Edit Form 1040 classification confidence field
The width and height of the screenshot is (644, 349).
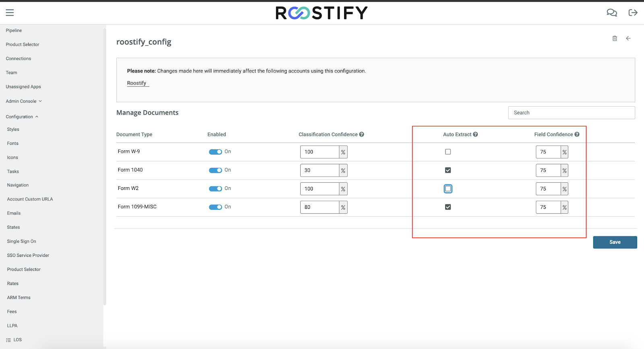point(320,171)
